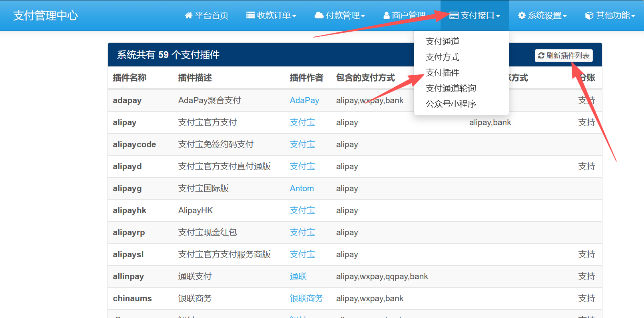Open 支付插件 menu entry
The width and height of the screenshot is (644, 318).
click(442, 72)
